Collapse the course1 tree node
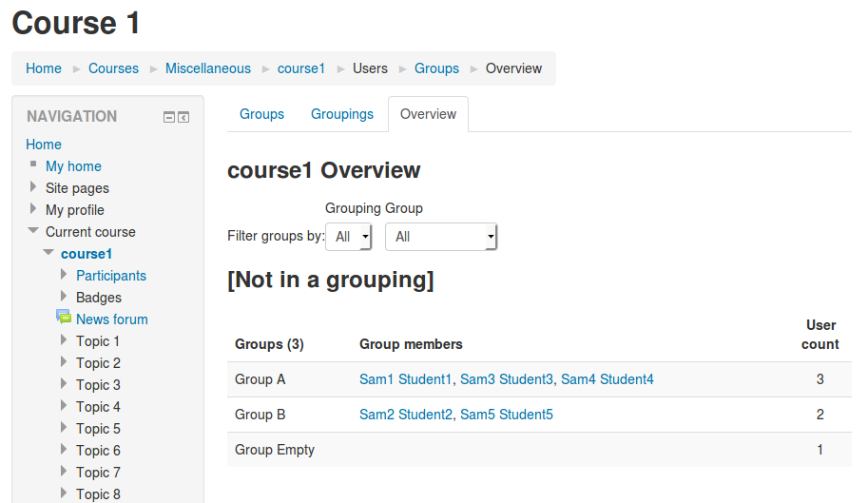868x503 pixels. (48, 252)
